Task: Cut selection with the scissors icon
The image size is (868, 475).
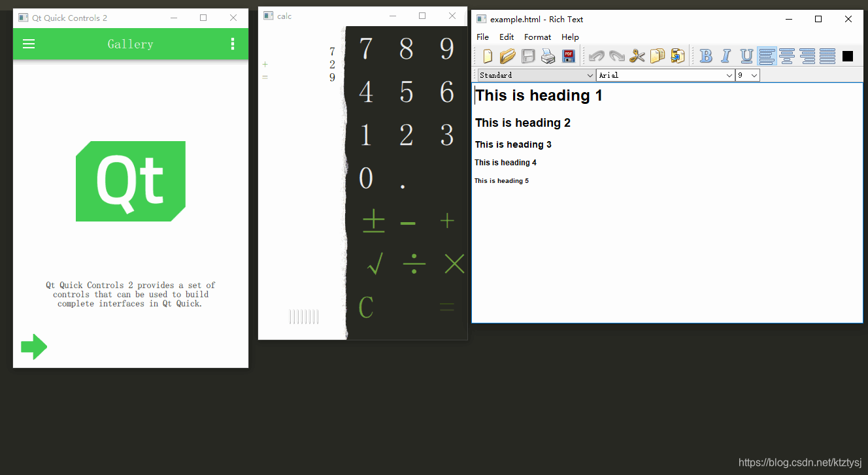Action: coord(637,56)
